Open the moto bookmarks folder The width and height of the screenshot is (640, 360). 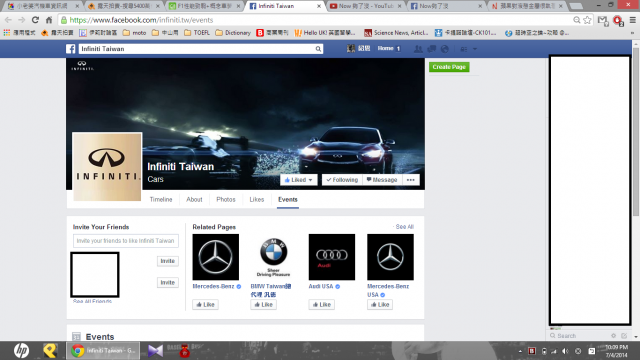pos(134,33)
